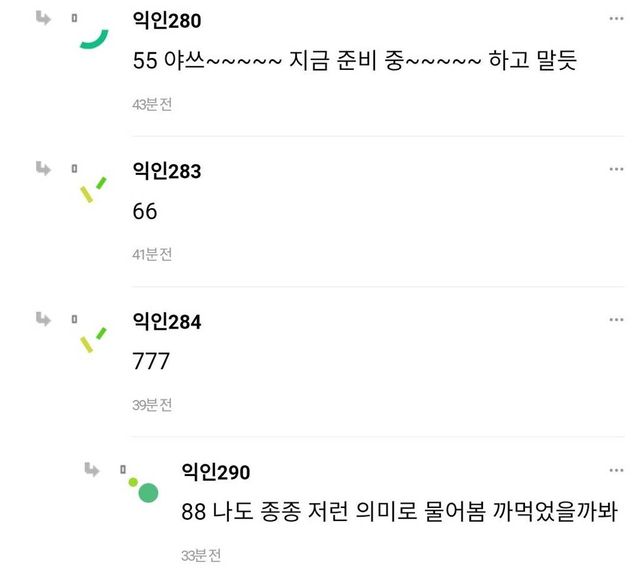Viewport: 640px width, 576px height.
Task: Click reply arrow icon beside 익인284
Action: coord(43,318)
